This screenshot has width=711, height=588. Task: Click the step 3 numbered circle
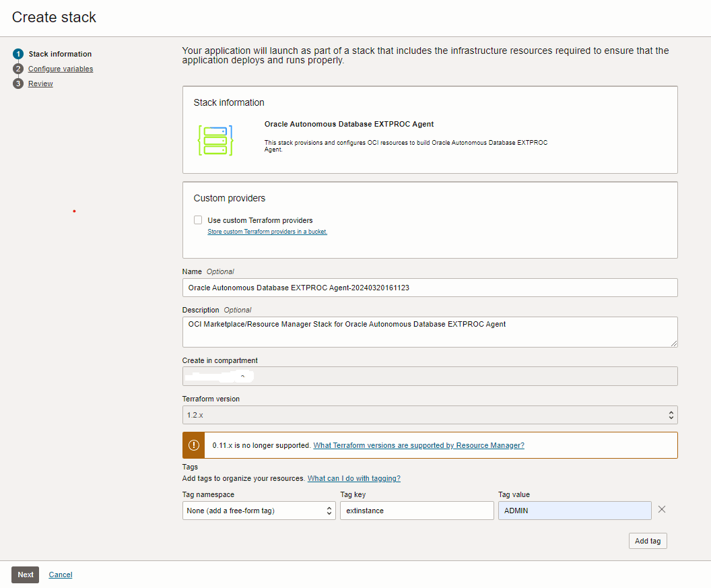point(17,84)
